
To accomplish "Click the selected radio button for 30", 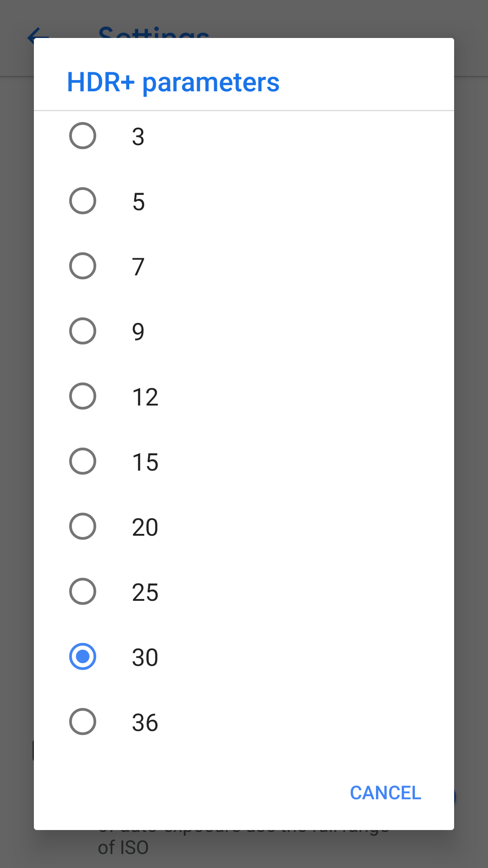I will tap(83, 656).
